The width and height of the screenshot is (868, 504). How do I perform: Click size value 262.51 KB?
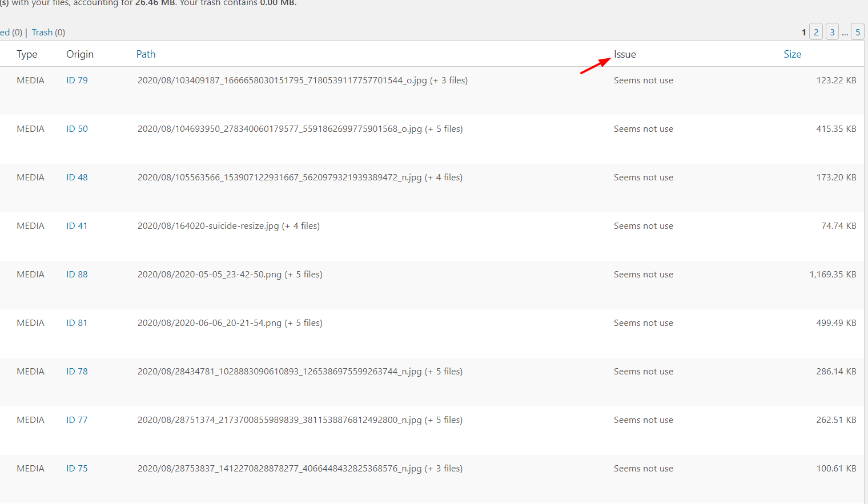(x=836, y=420)
